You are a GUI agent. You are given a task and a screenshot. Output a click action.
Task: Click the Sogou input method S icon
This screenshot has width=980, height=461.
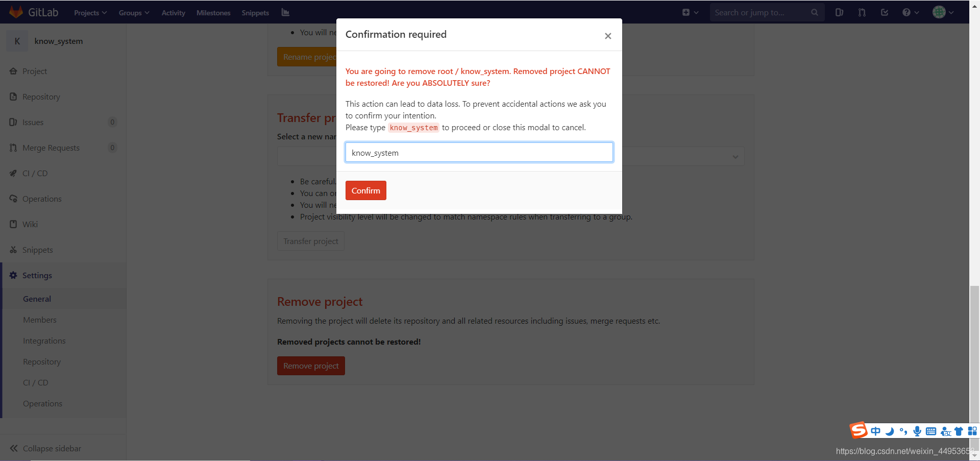pyautogui.click(x=859, y=430)
